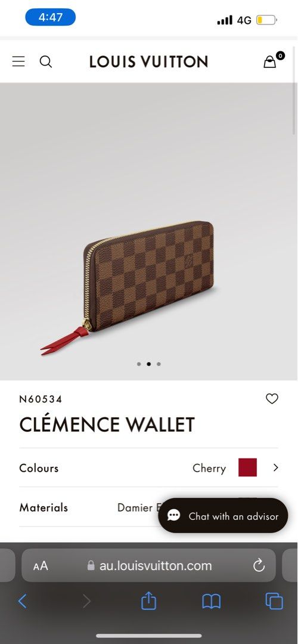The image size is (298, 644).
Task: Tap the search magnifier icon
Action: click(45, 61)
